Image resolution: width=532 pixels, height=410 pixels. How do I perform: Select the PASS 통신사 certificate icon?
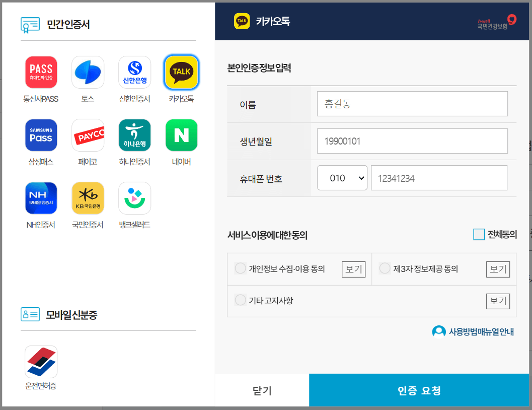41,72
